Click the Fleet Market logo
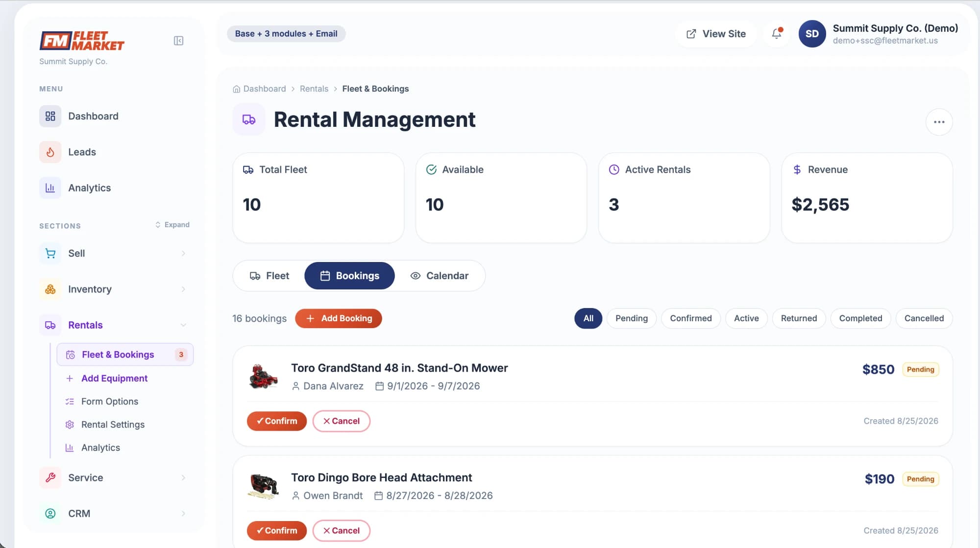The height and width of the screenshot is (548, 980). coord(82,41)
